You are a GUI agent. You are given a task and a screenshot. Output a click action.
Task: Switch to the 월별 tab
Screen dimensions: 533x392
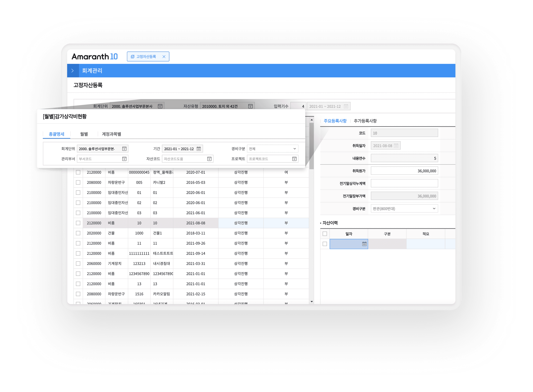84,134
